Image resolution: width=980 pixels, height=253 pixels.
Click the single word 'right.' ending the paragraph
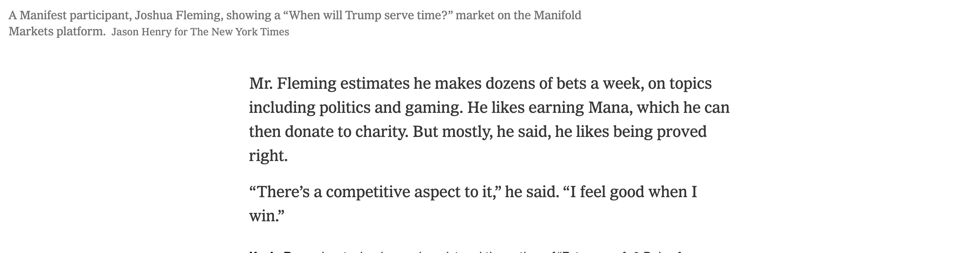tap(268, 156)
